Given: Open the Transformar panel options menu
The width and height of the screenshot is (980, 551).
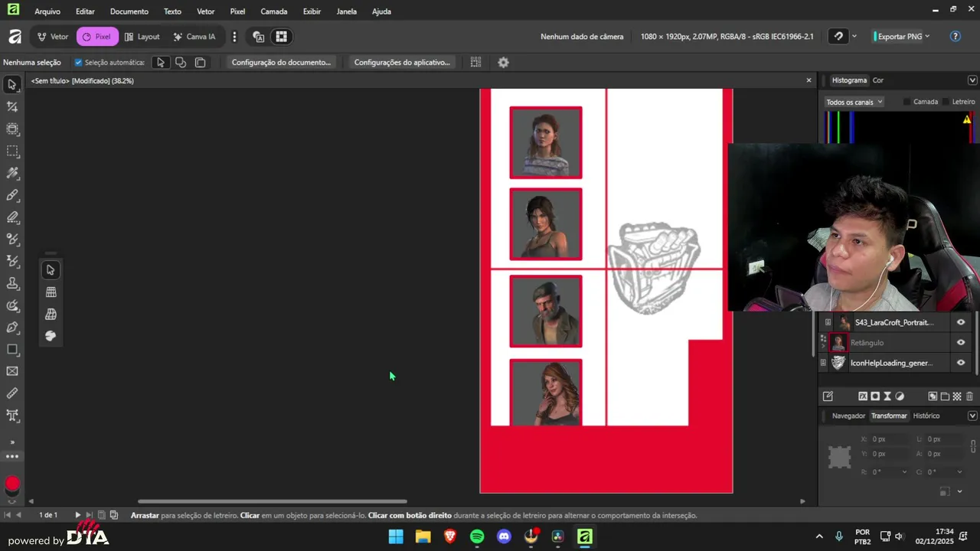Looking at the screenshot, I should (972, 416).
